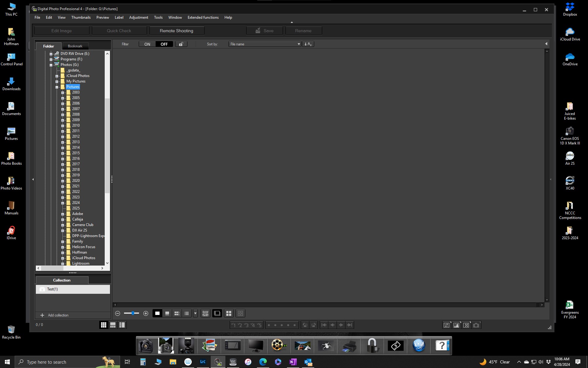Click the filter lock padlock icon
Viewport: 588px width, 368px height.
181,44
